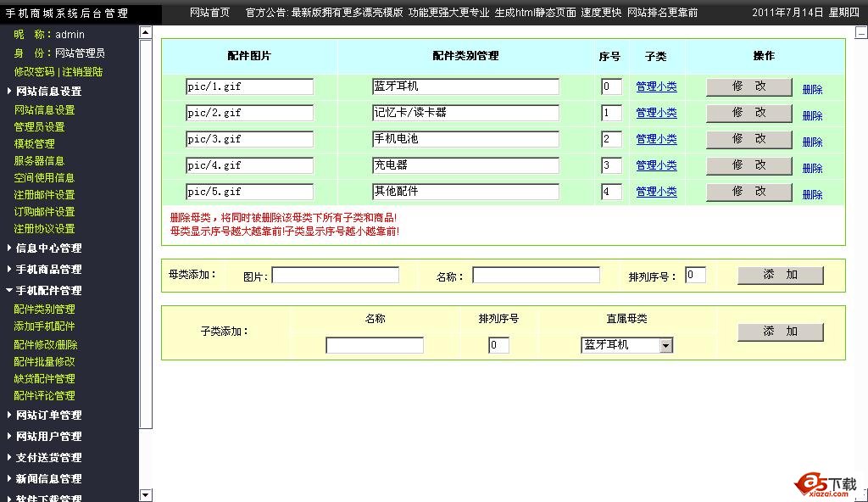Collapse the main panel with minus icon
868x502 pixels.
pyautogui.click(x=861, y=33)
